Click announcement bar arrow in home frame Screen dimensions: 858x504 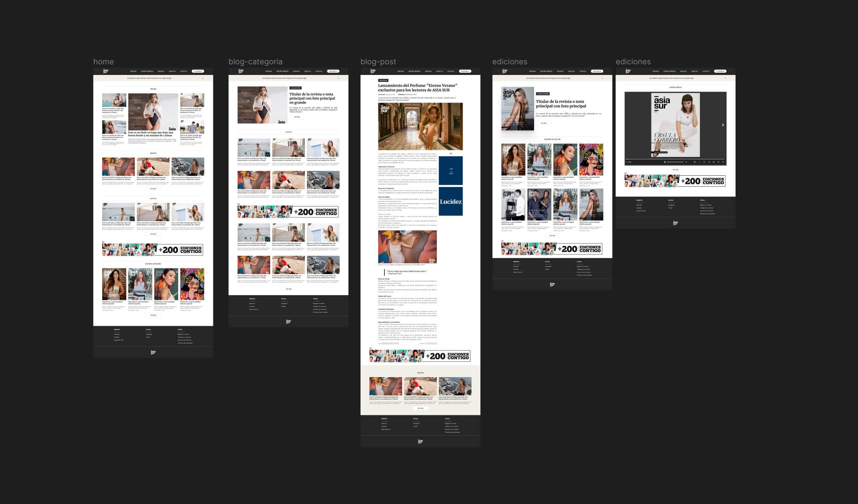point(203,78)
